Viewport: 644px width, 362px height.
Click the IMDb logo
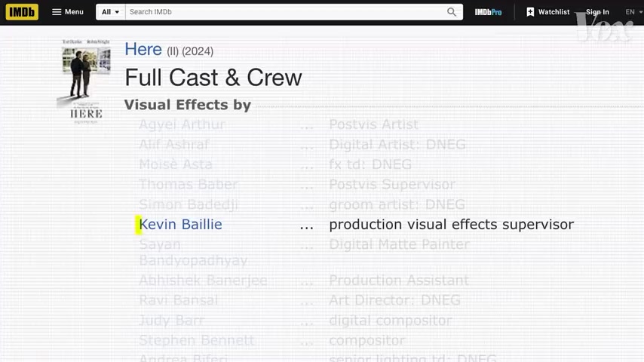click(x=22, y=12)
